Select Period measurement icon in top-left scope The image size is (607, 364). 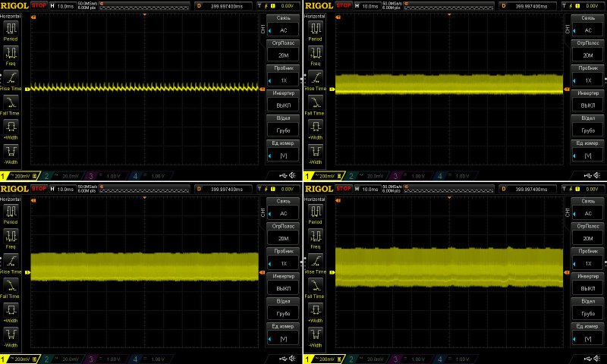coord(11,30)
